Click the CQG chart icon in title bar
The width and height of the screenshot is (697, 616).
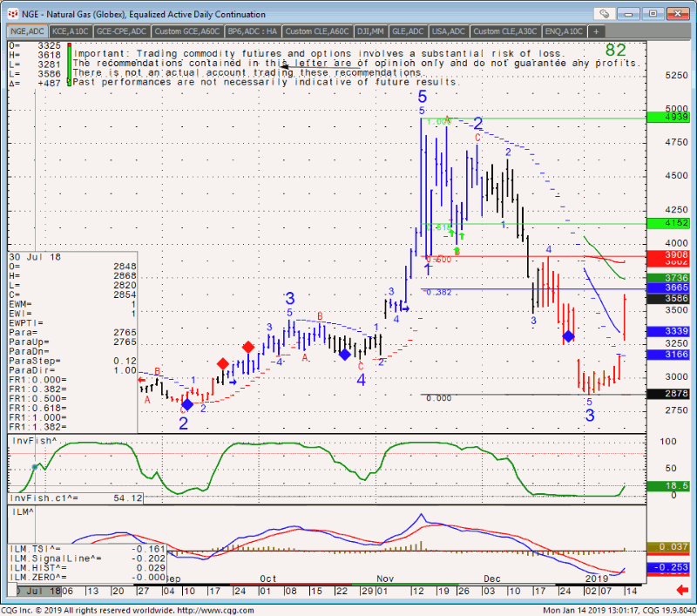click(x=10, y=12)
